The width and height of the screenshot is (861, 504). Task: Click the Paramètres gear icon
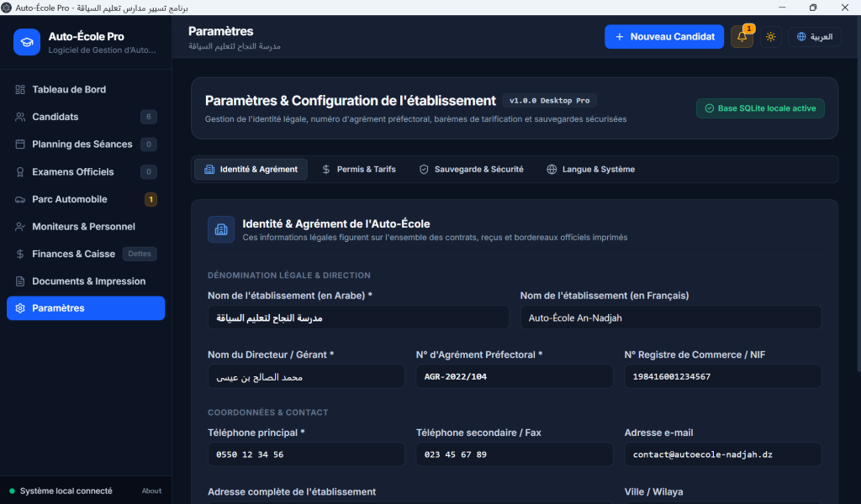point(20,308)
